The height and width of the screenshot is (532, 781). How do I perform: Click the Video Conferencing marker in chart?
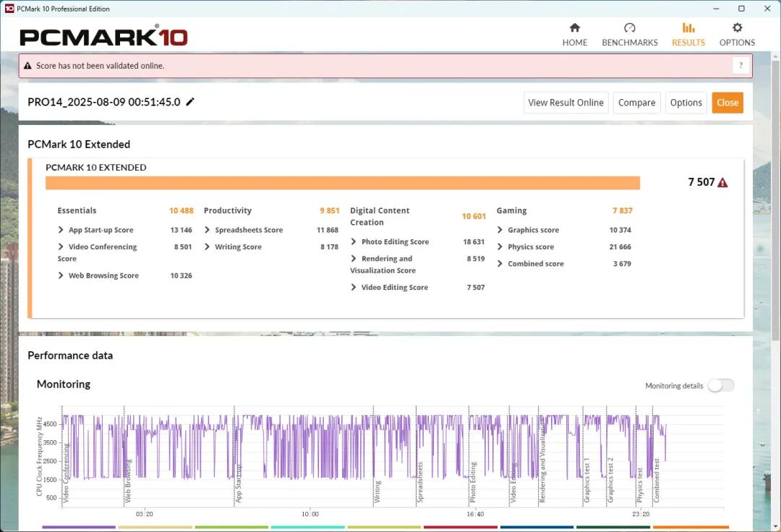coord(65,473)
